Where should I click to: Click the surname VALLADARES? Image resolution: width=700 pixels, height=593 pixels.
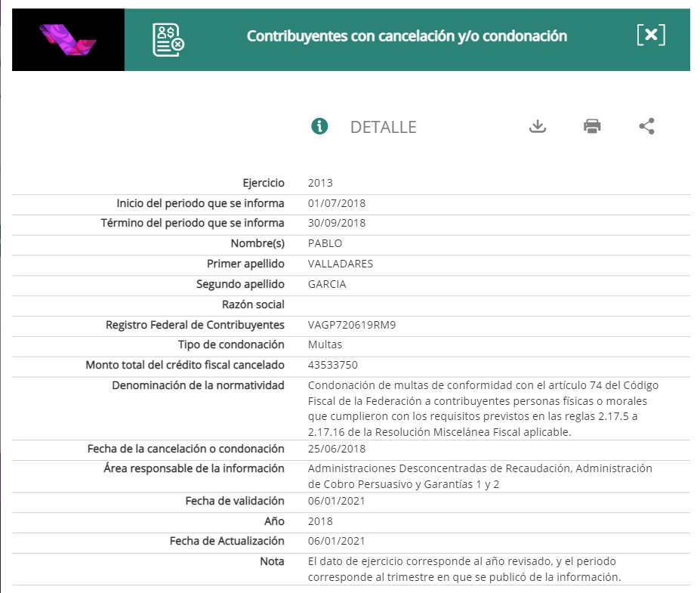(341, 264)
